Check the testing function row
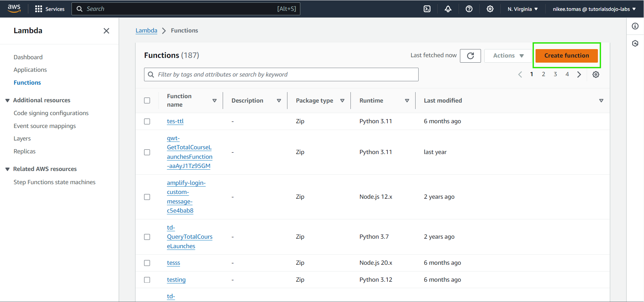This screenshot has height=302, width=644. (147, 280)
